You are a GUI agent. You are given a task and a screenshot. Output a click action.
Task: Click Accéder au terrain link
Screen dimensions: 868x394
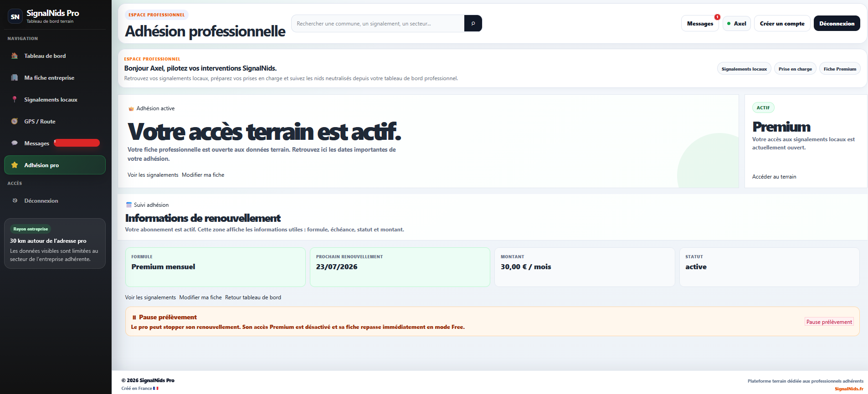click(x=774, y=177)
